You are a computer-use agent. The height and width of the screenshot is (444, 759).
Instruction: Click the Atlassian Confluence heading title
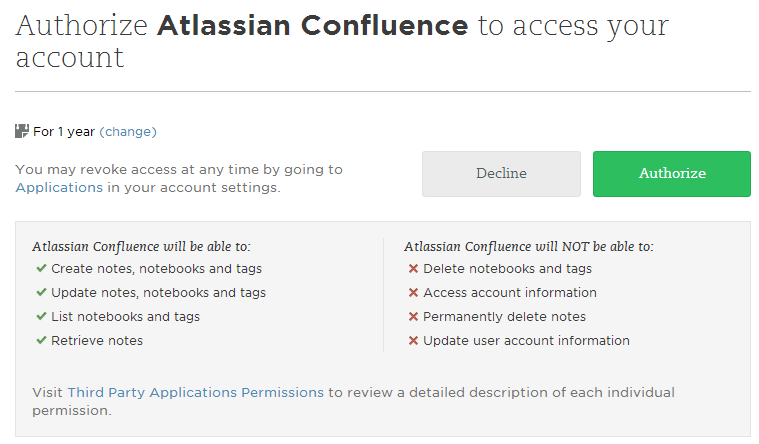point(312,26)
